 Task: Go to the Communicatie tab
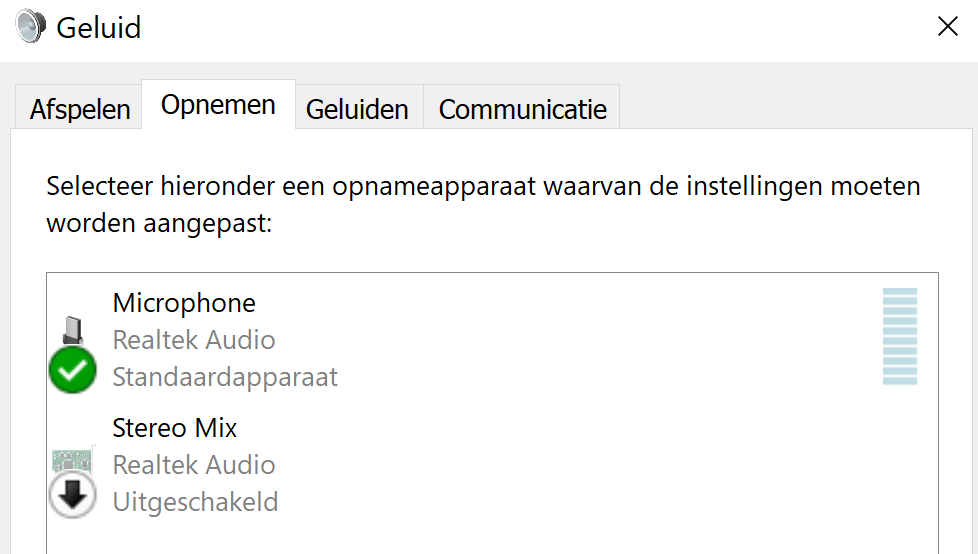522,109
